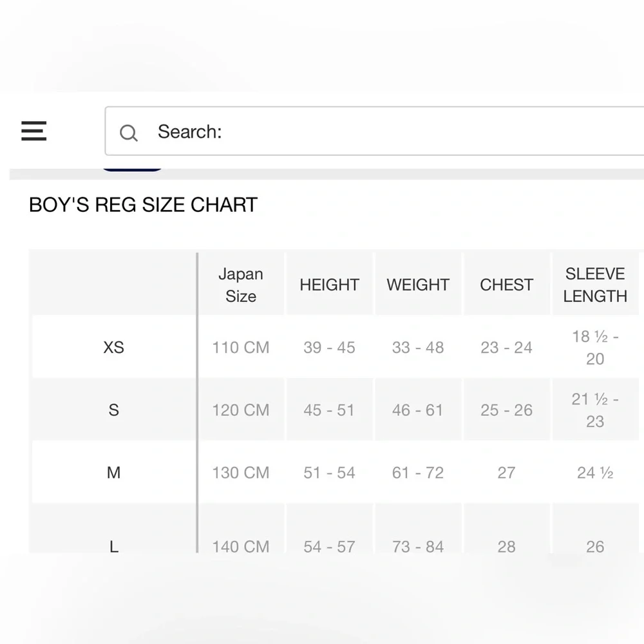
Task: Click the sleeve length 18 ½ - 20
Action: (x=595, y=348)
